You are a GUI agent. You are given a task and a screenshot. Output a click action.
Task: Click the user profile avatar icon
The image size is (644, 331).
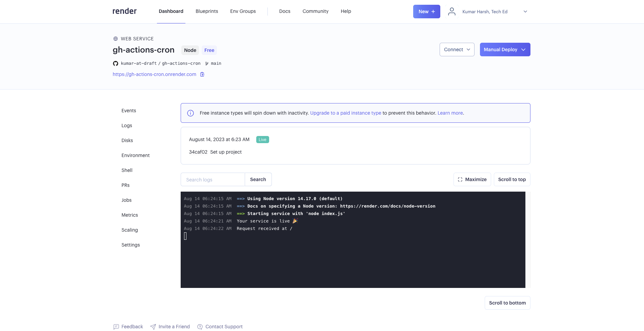pos(451,12)
